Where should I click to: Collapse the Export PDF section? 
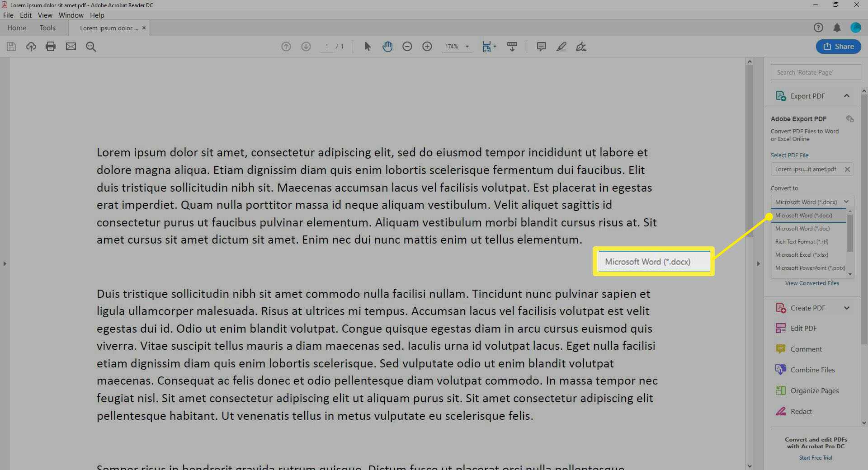[x=847, y=96]
